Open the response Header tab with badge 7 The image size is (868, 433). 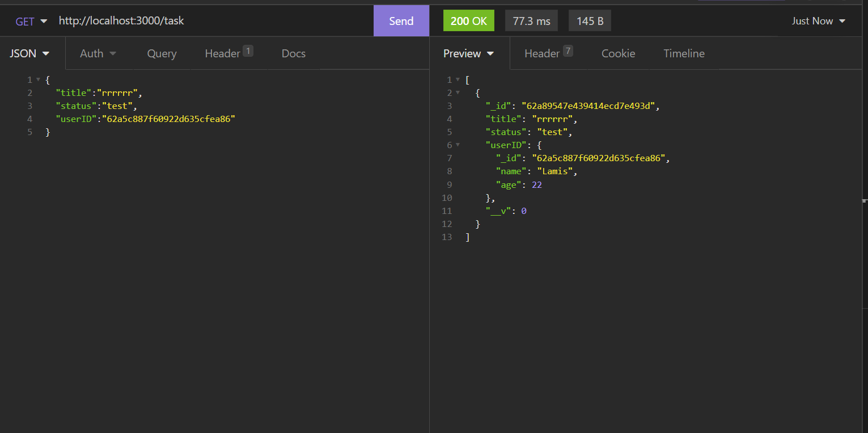point(549,53)
